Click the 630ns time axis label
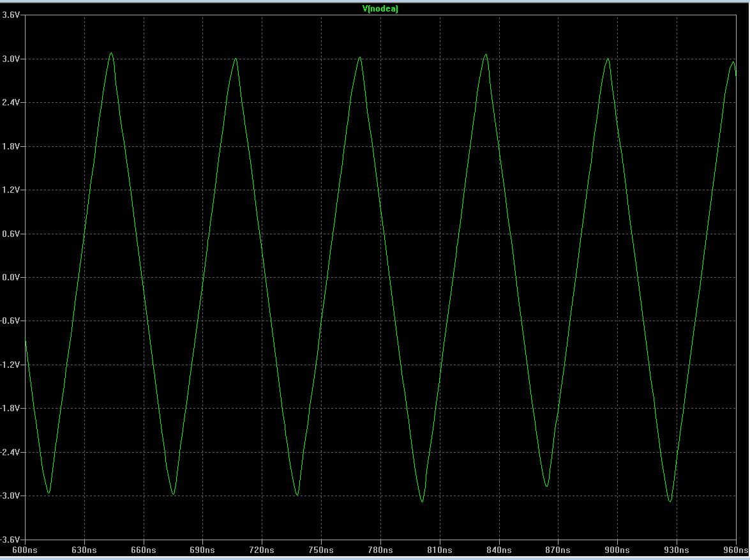This screenshot has width=750, height=560. click(84, 550)
